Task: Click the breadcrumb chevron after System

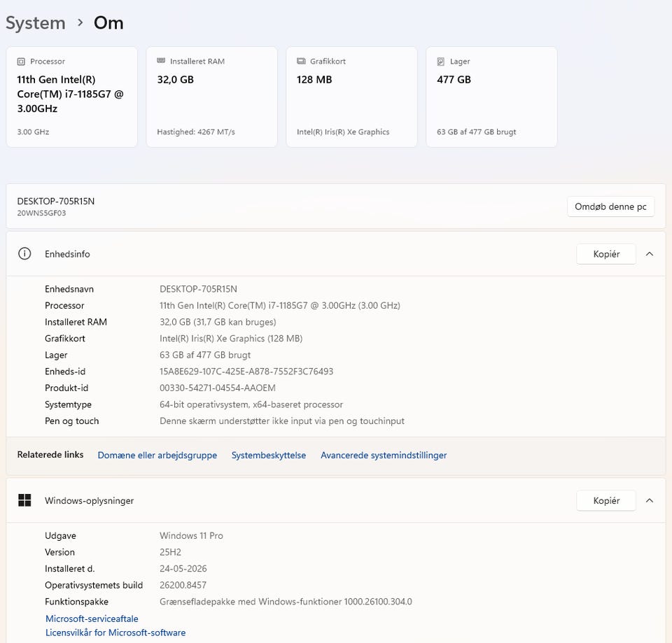Action: coord(80,22)
